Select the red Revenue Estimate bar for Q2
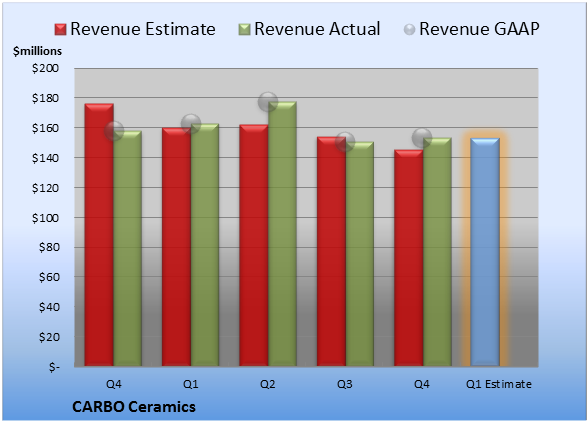588x422 pixels. click(x=254, y=245)
